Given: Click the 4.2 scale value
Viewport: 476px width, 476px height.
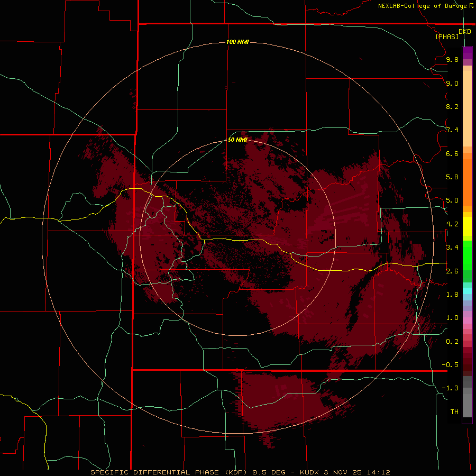Looking at the screenshot, I should coord(452,224).
